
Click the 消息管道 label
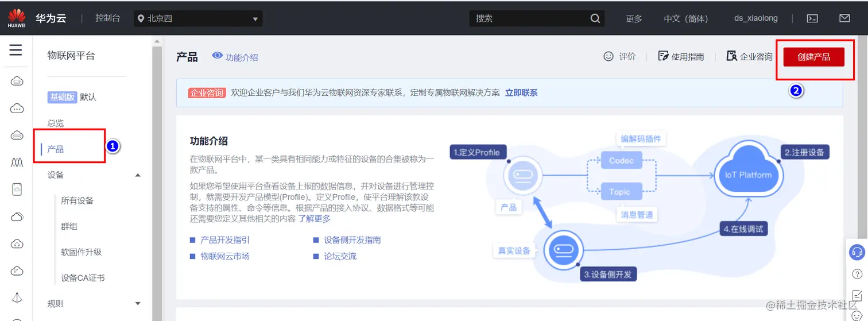pos(637,215)
